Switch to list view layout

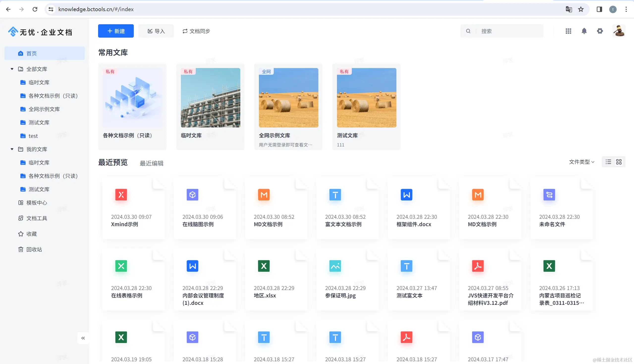(x=608, y=162)
